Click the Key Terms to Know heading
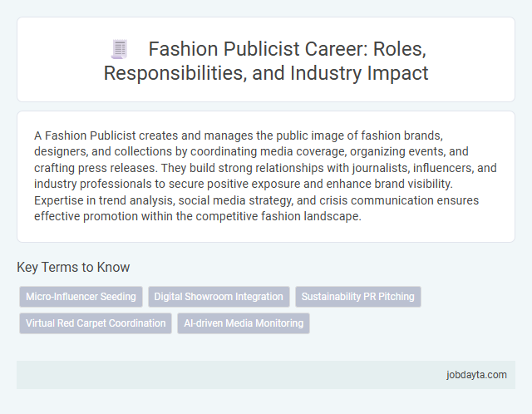This screenshot has height=414, width=532. point(73,268)
